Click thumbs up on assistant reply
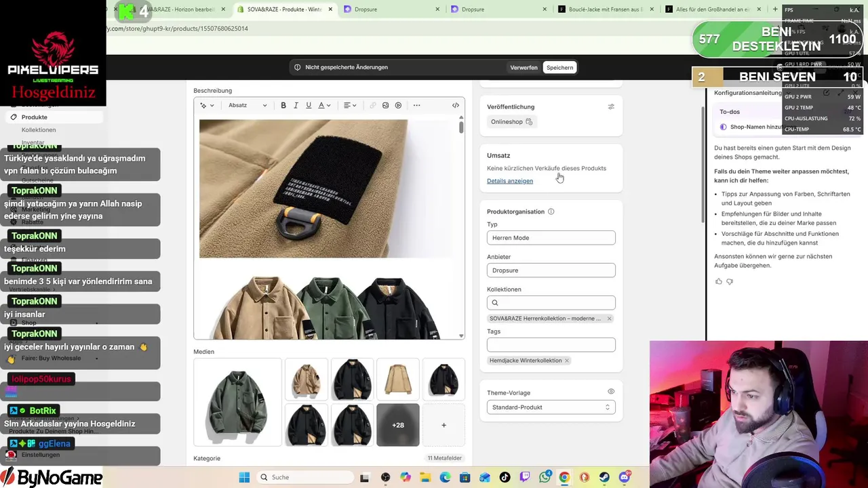This screenshot has width=868, height=488. coord(719,281)
